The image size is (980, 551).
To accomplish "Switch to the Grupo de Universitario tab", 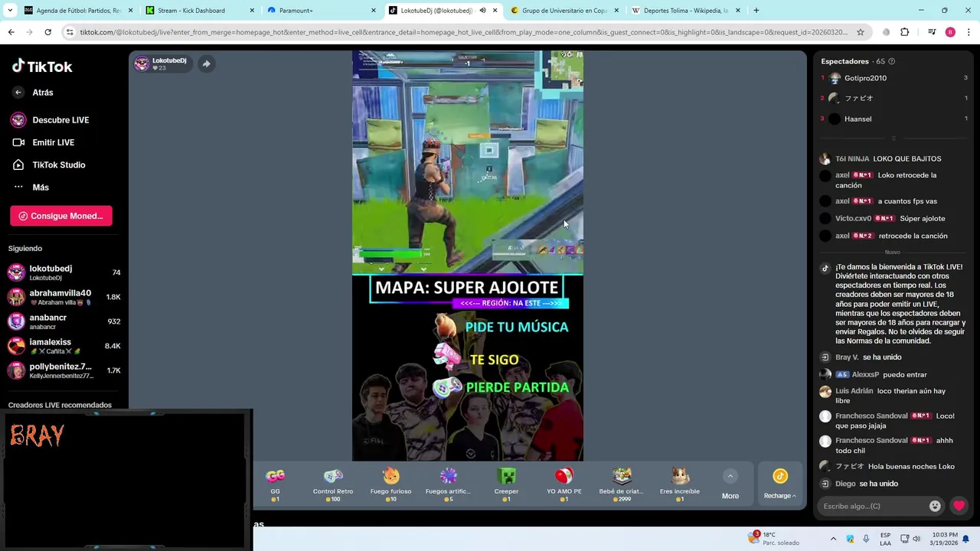I will coord(563,11).
